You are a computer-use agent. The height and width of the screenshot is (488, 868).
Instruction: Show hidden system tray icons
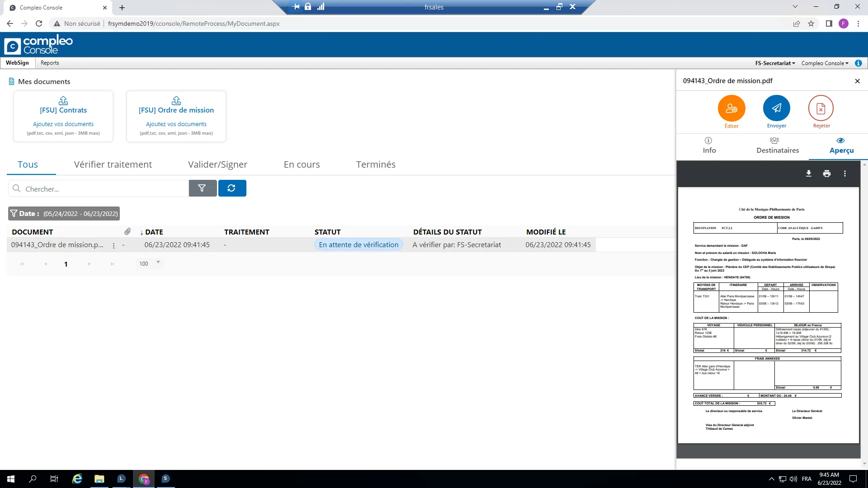click(771, 479)
